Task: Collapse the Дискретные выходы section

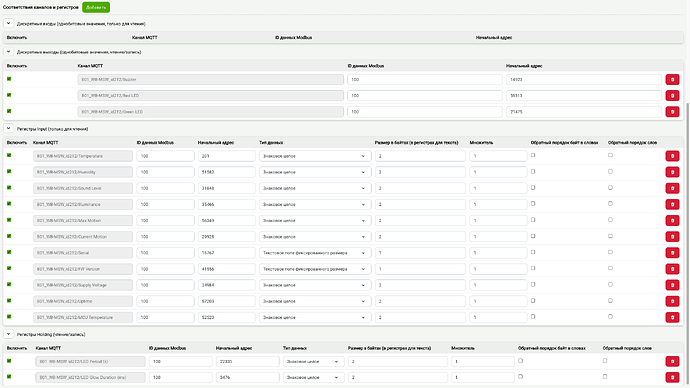Action: (x=8, y=51)
